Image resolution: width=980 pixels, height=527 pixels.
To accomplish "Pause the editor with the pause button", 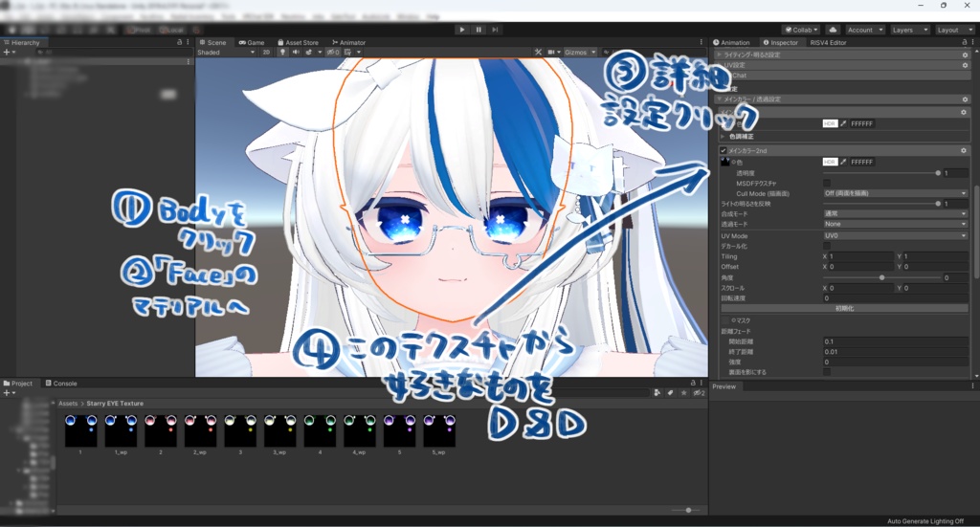I will (x=479, y=30).
